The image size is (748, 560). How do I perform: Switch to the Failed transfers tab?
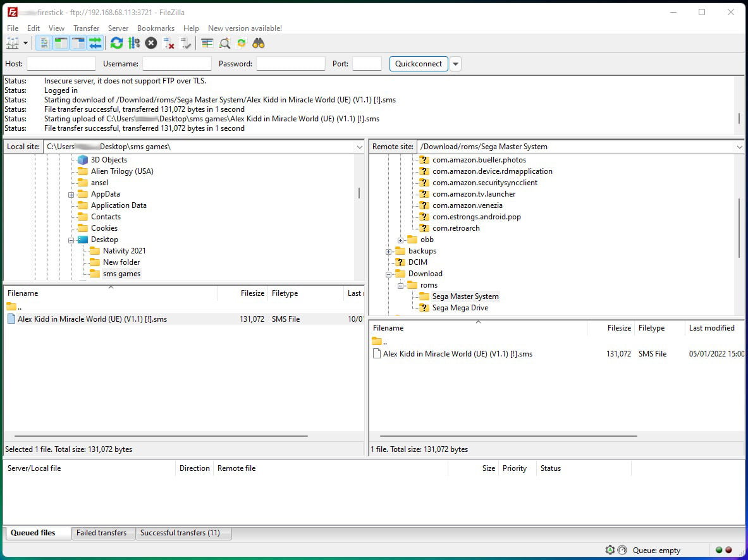pyautogui.click(x=102, y=533)
